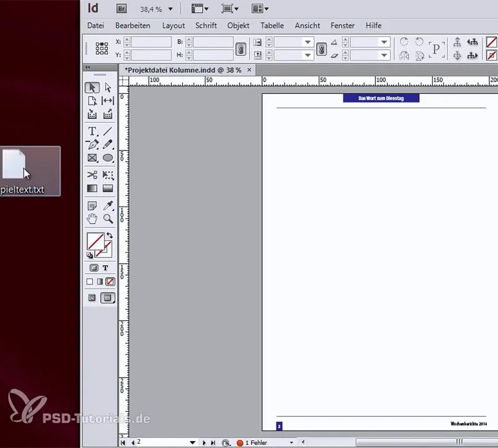This screenshot has width=498, height=448.
Task: Click the X position input field
Action: click(x=151, y=42)
